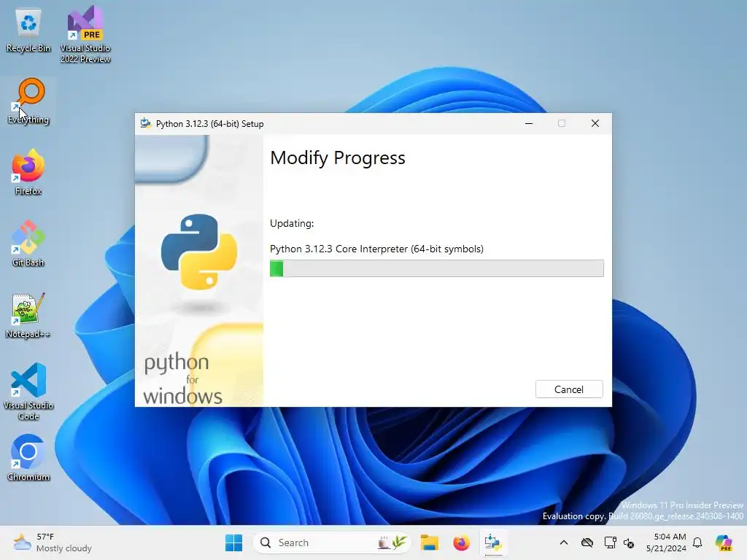Click the Python logo in setup sidebar

click(x=199, y=252)
